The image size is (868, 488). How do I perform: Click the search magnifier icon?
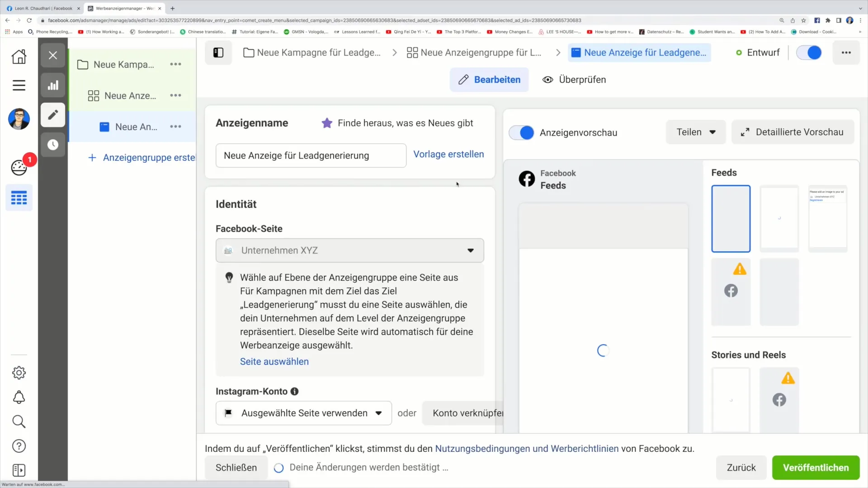[19, 423]
